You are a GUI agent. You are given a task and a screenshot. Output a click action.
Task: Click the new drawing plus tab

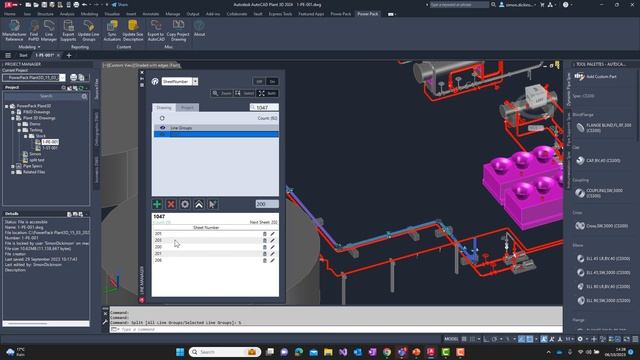coord(69,55)
